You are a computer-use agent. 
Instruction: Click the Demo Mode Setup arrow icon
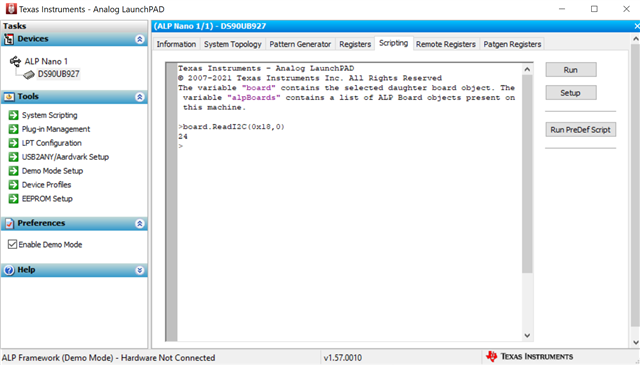coord(13,171)
